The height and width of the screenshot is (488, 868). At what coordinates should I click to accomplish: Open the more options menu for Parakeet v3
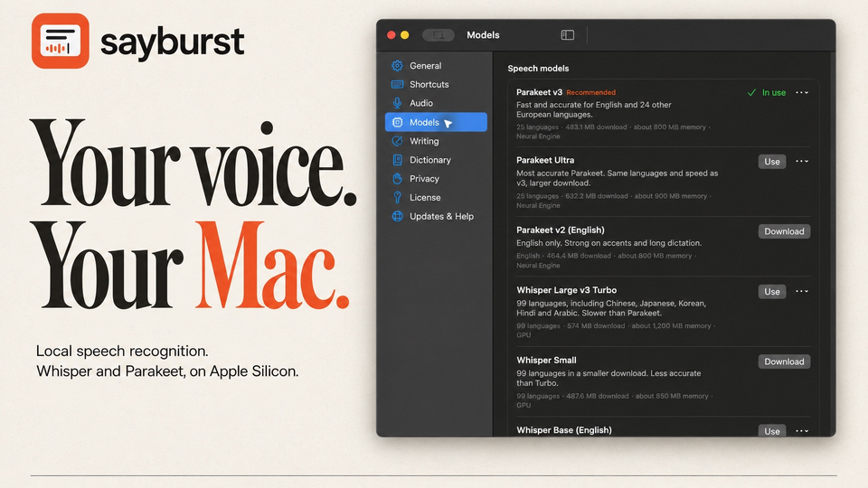802,92
